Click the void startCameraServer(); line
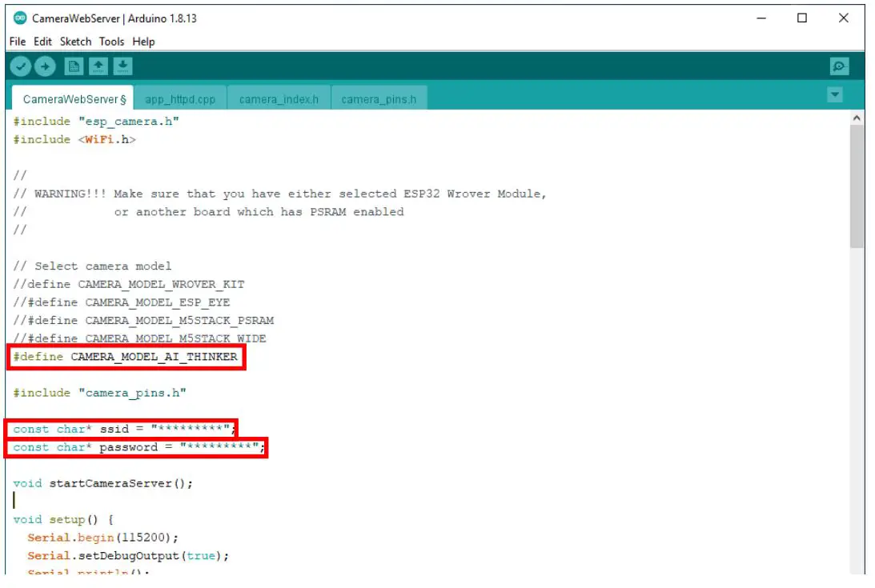 [x=103, y=484]
